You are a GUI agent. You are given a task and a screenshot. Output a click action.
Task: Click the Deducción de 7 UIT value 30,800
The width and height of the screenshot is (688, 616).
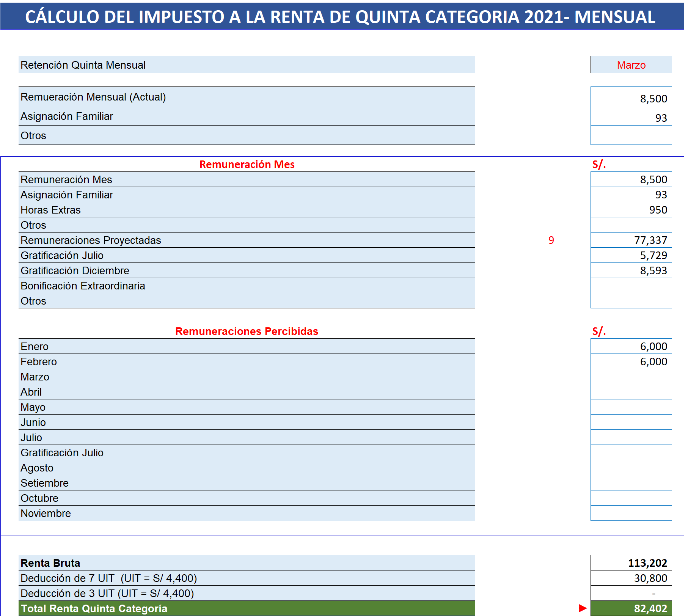(631, 578)
